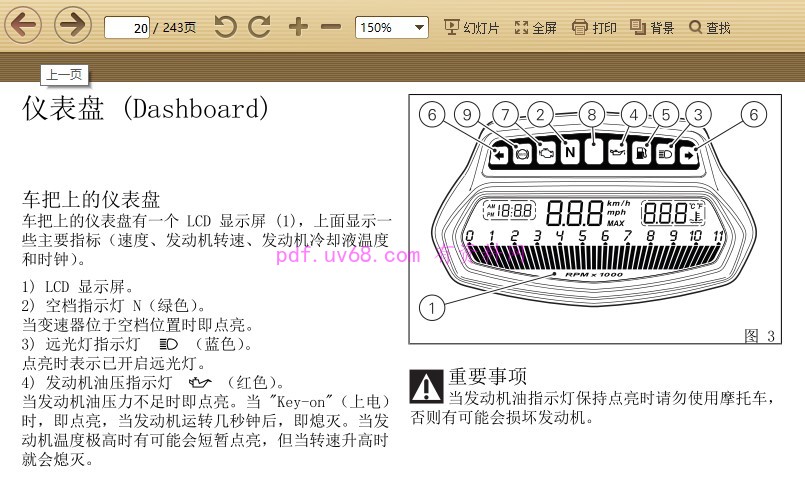
Task: Open the 150% zoom level dropdown
Action: point(391,27)
